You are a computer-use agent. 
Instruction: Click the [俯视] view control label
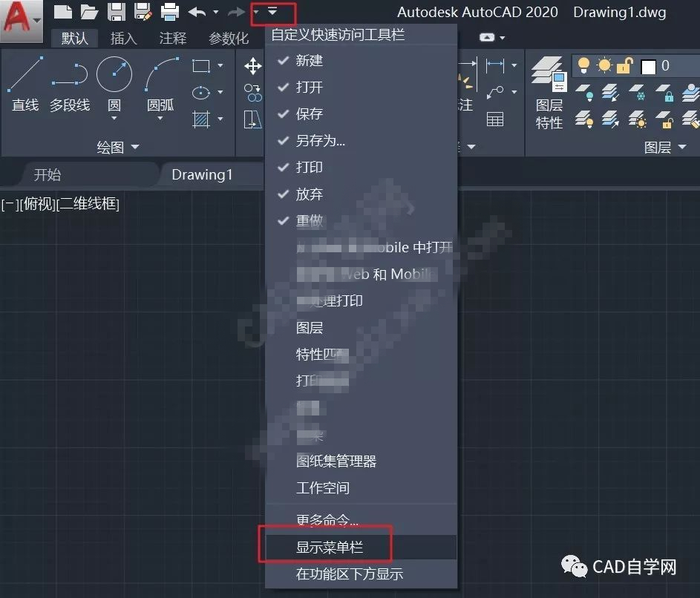(39, 204)
